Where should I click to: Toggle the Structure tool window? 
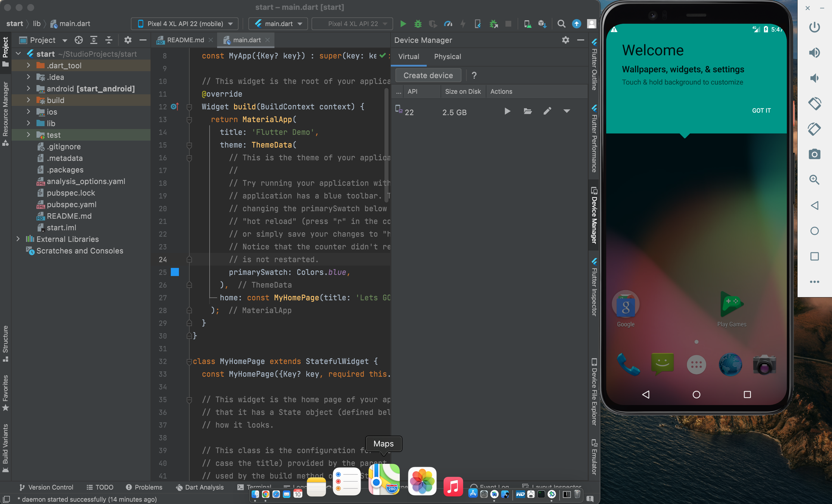(x=6, y=343)
